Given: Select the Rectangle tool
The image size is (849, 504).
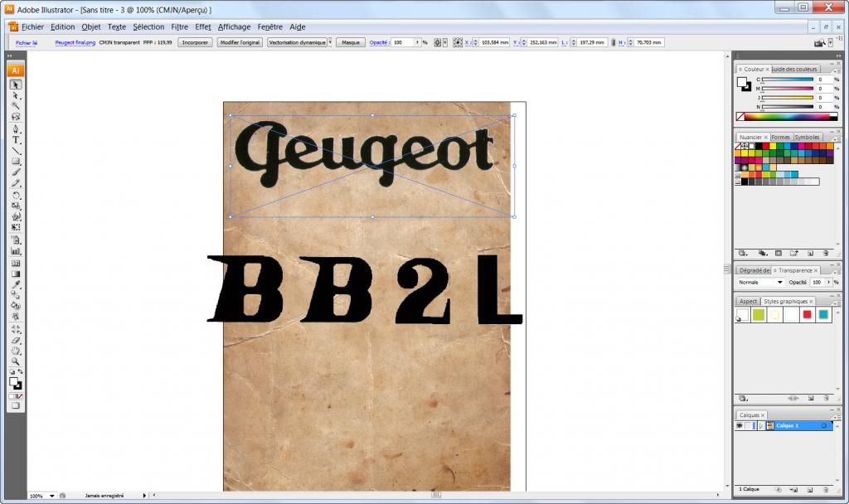Looking at the screenshot, I should pyautogui.click(x=16, y=162).
